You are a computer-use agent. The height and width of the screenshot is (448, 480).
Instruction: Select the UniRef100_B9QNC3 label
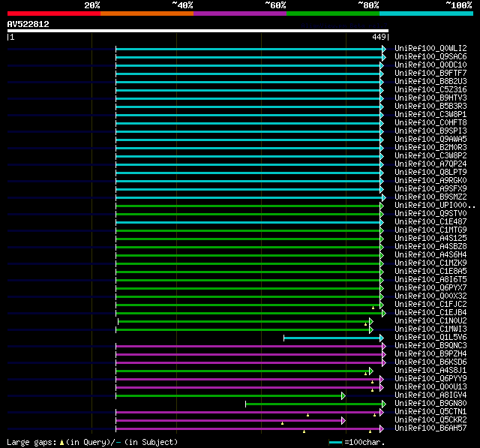(430, 346)
